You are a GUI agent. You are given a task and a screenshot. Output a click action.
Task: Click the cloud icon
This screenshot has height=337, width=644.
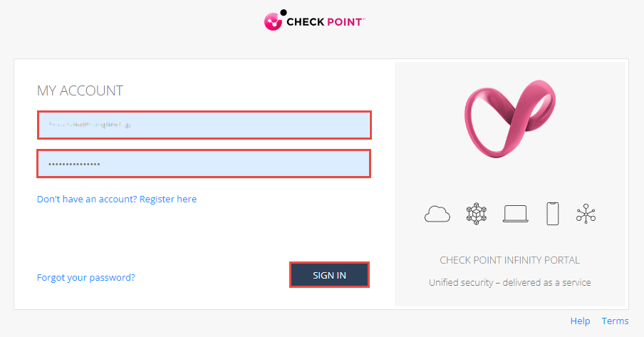437,214
